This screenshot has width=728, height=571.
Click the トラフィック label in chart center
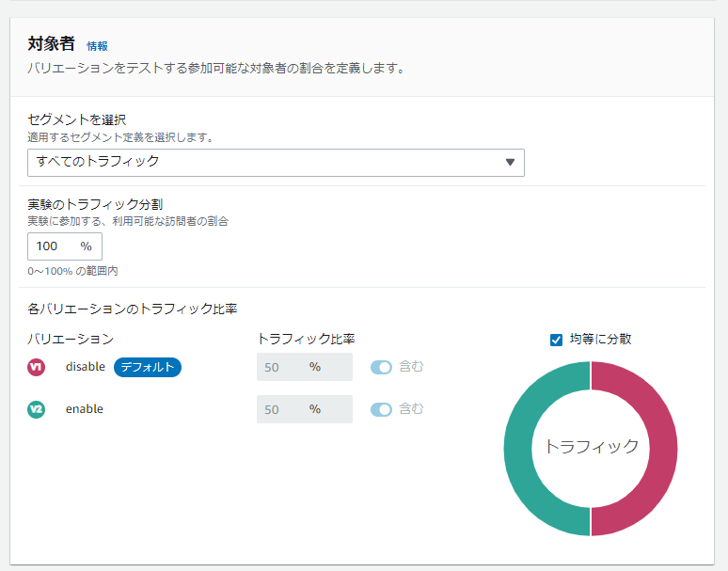(x=591, y=447)
